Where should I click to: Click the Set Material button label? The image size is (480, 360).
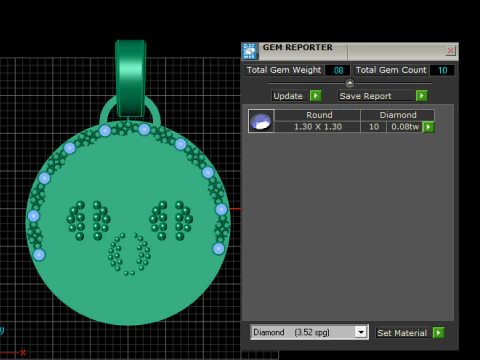[403, 333]
